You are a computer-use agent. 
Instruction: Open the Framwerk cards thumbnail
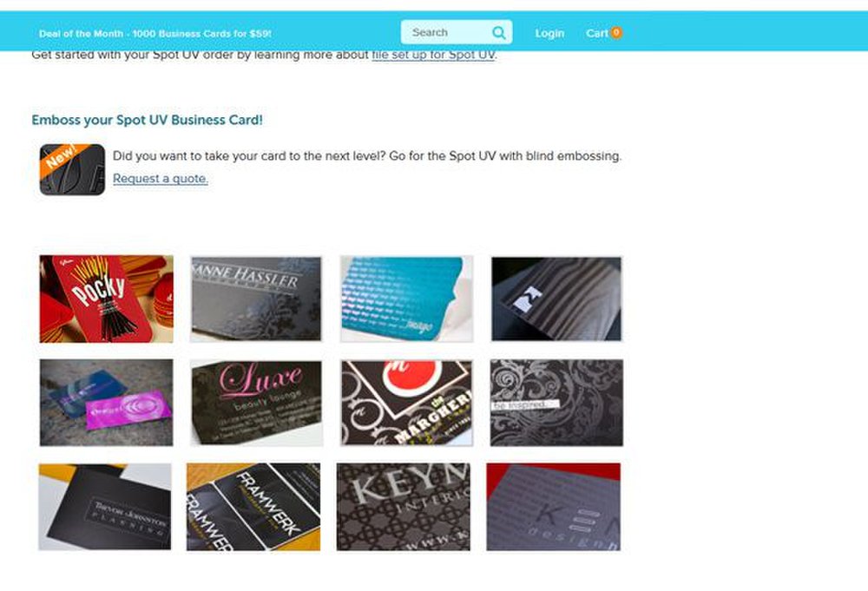pos(253,507)
